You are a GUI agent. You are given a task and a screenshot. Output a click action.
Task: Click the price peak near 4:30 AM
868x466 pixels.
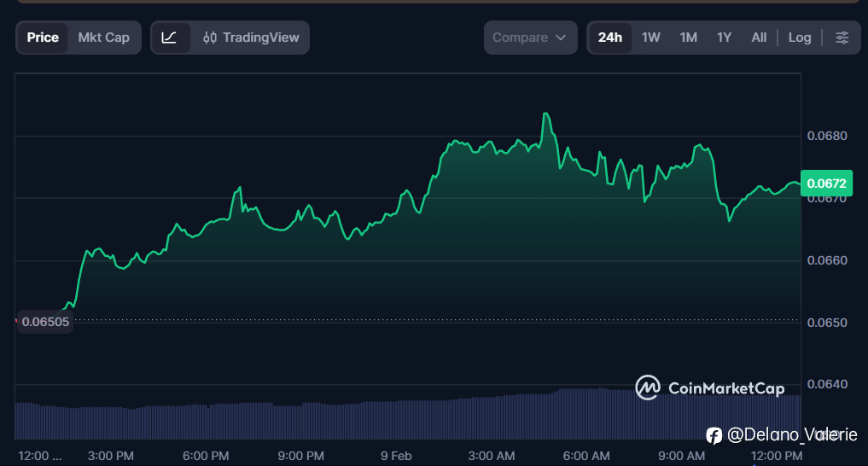pos(546,114)
